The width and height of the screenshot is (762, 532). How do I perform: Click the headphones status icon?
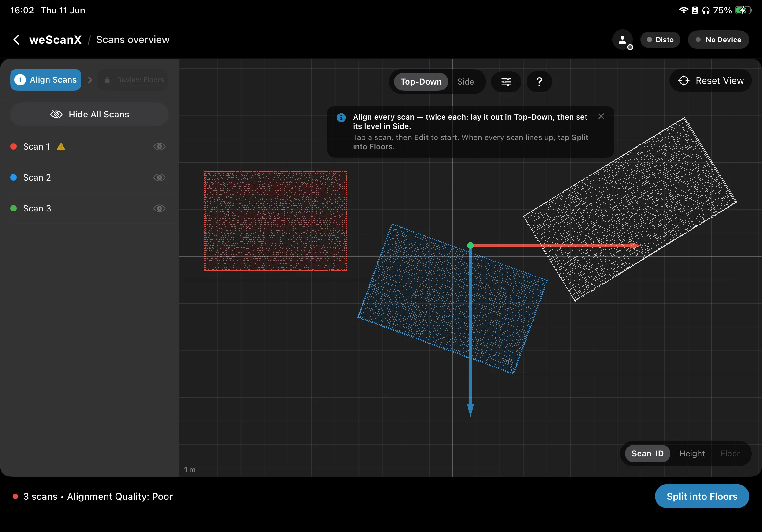706,11
